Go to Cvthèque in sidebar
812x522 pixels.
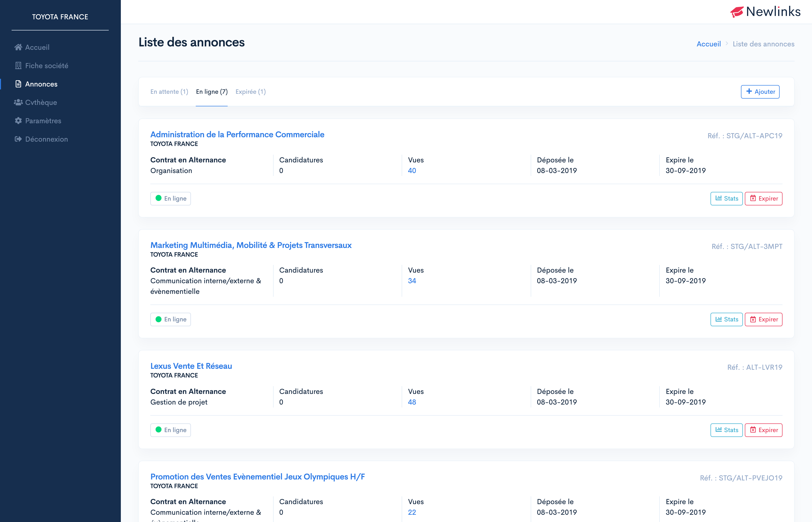pos(60,102)
